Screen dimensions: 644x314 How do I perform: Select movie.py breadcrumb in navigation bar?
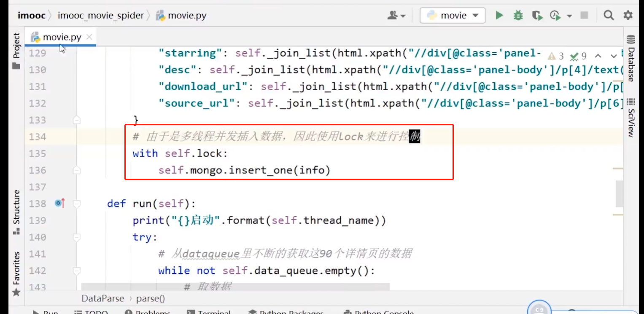click(x=181, y=16)
